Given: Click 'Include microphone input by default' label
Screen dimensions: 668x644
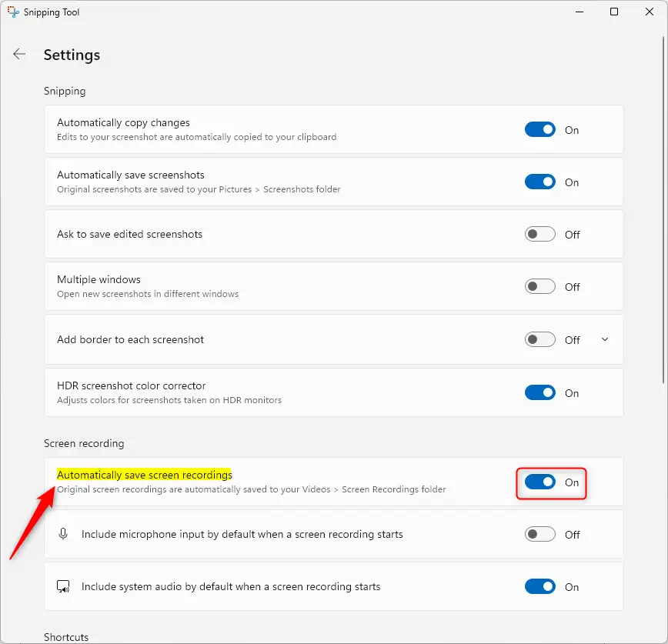Looking at the screenshot, I should point(242,535).
